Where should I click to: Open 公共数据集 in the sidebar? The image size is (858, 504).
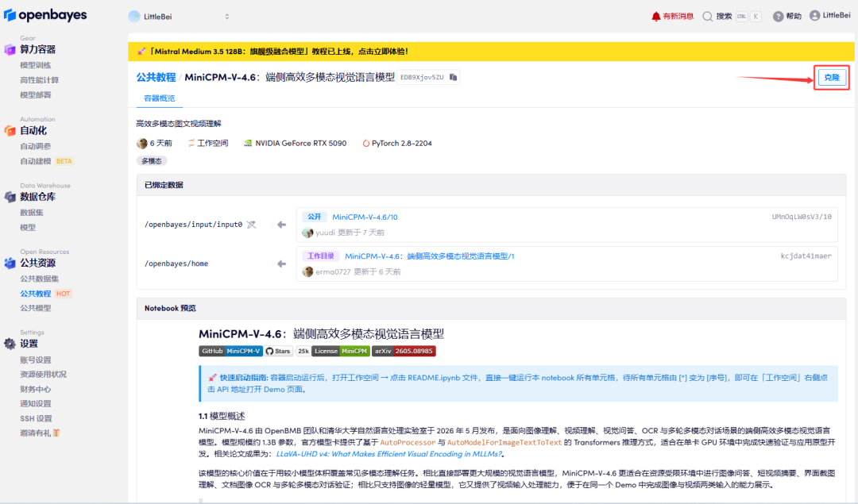[x=40, y=279]
